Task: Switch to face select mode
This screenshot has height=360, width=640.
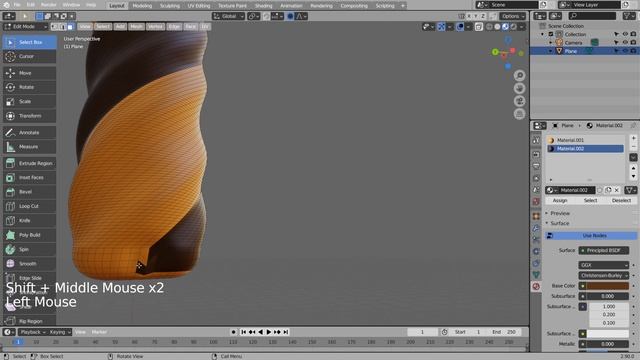Action: [70, 27]
